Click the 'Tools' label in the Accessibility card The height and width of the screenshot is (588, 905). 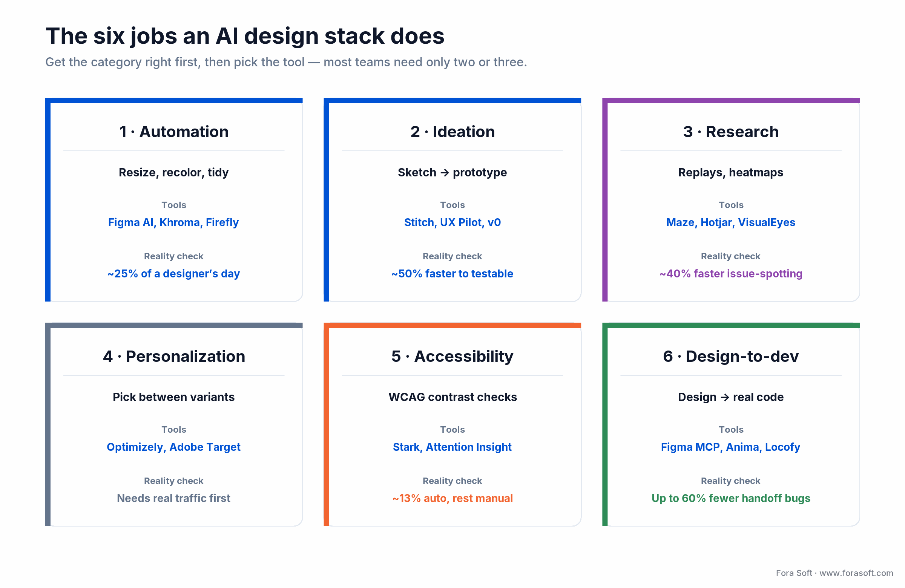pos(452,429)
